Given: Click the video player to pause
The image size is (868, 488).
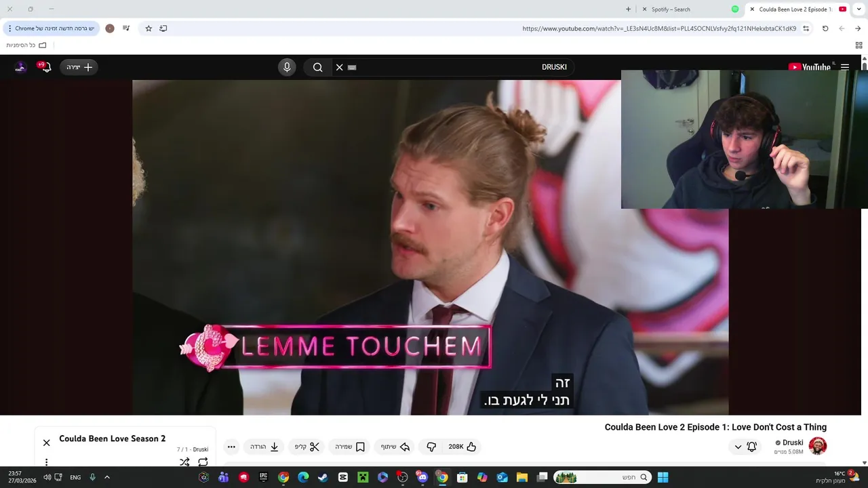Looking at the screenshot, I should 430,247.
